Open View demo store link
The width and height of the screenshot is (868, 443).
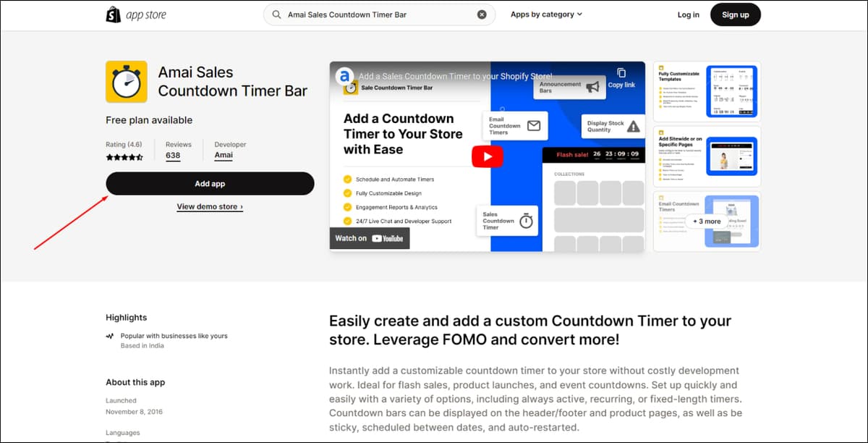(x=210, y=207)
